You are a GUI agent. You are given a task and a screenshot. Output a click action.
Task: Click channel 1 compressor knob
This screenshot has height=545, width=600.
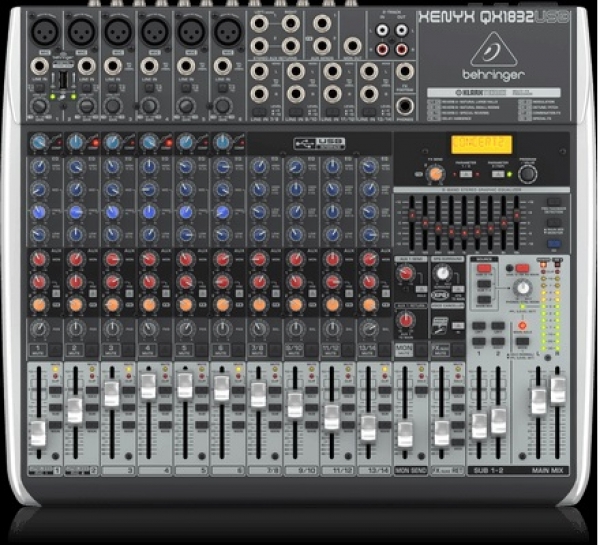point(38,142)
